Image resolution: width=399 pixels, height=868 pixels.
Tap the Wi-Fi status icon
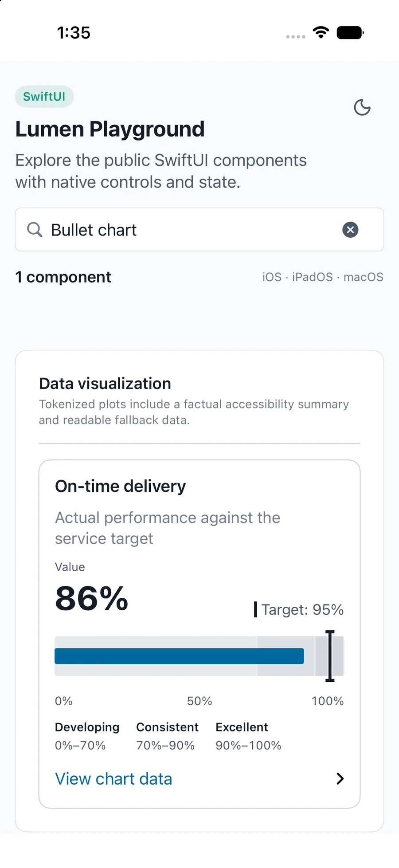tap(321, 32)
